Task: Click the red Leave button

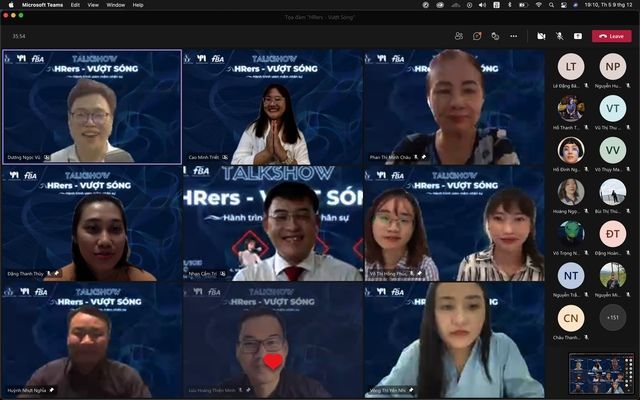Action: pyautogui.click(x=611, y=36)
